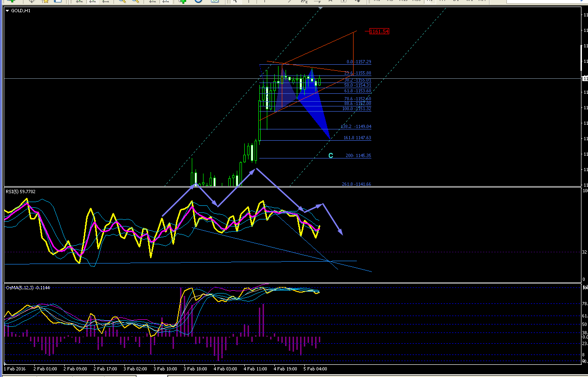Click the cyan letter C wave label
This screenshot has height=377, width=588.
coord(331,155)
